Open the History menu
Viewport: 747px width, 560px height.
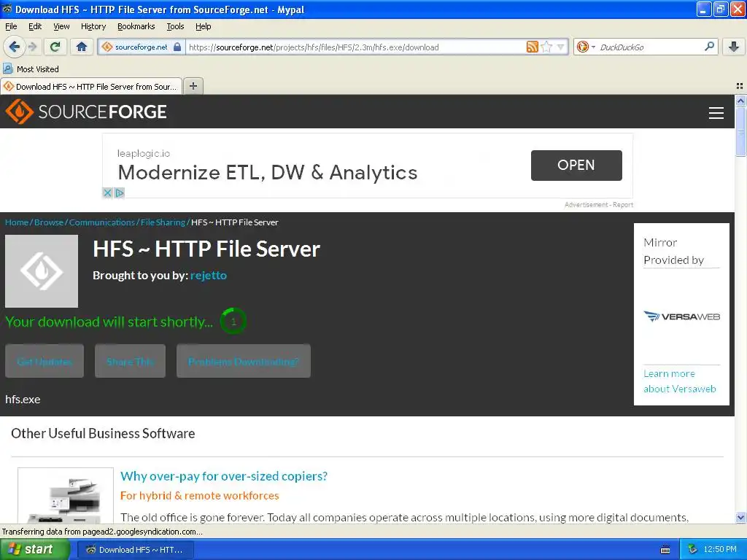[93, 26]
